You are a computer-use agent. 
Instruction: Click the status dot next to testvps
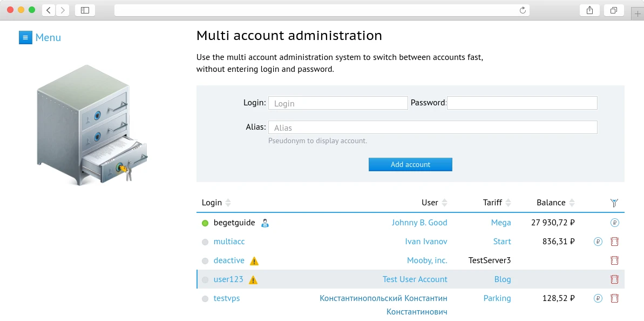coord(205,298)
